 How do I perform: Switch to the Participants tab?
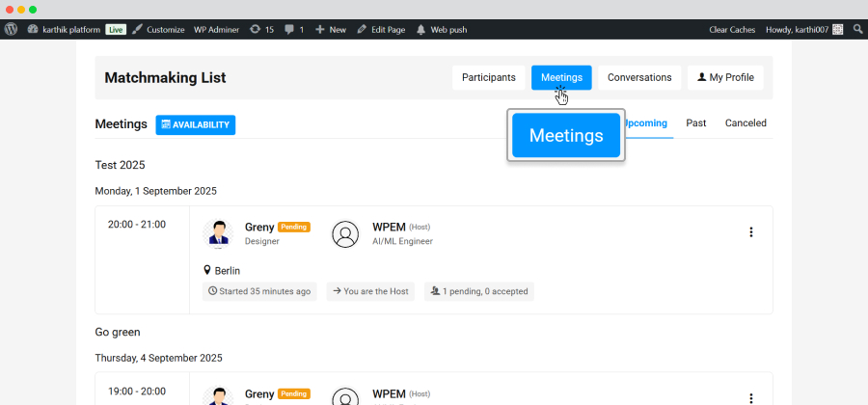(x=489, y=77)
